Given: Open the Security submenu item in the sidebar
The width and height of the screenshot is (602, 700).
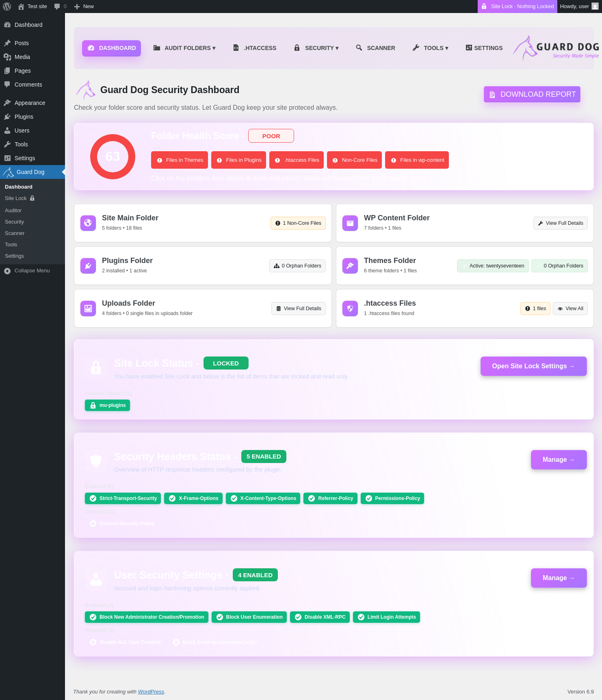Looking at the screenshot, I should (32, 222).
